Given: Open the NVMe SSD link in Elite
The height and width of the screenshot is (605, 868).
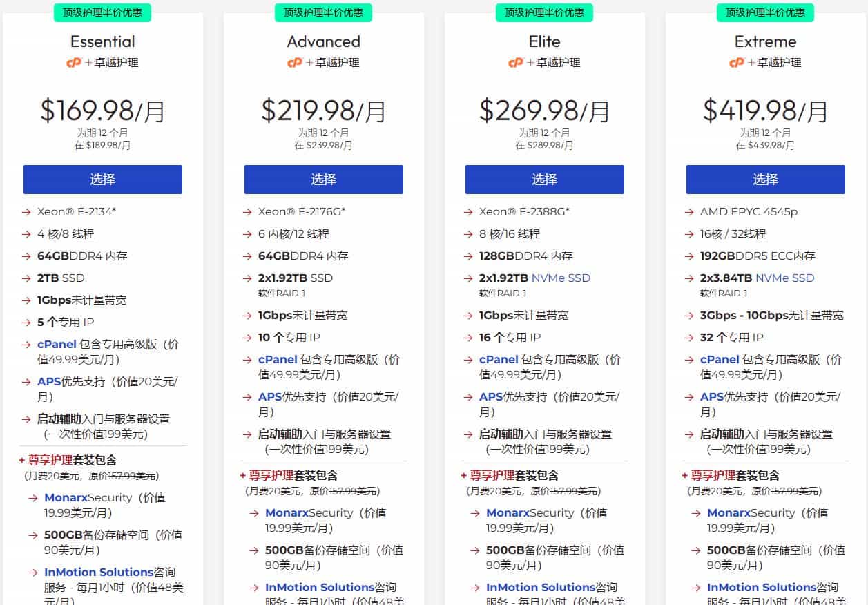Looking at the screenshot, I should 561,278.
